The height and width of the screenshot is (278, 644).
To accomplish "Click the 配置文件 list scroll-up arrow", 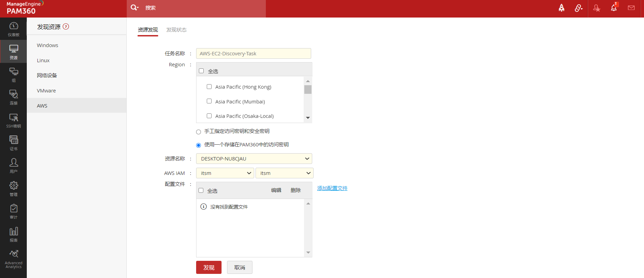I will pos(308,203).
